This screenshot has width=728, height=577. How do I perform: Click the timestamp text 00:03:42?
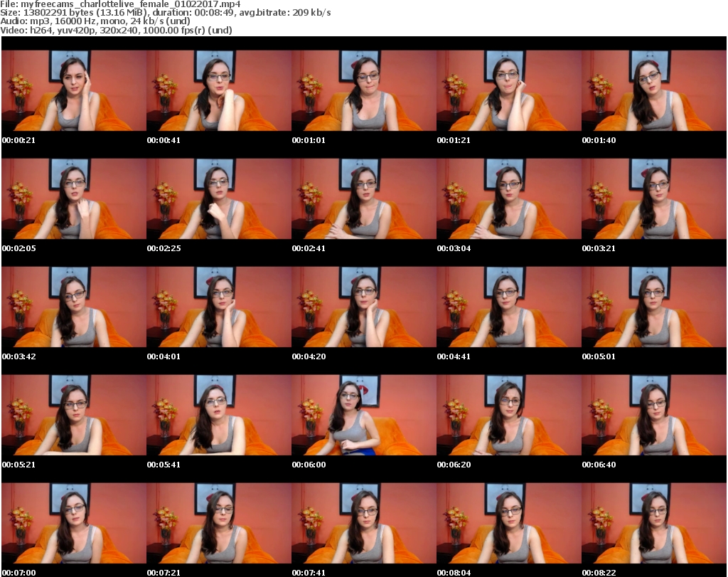click(18, 356)
